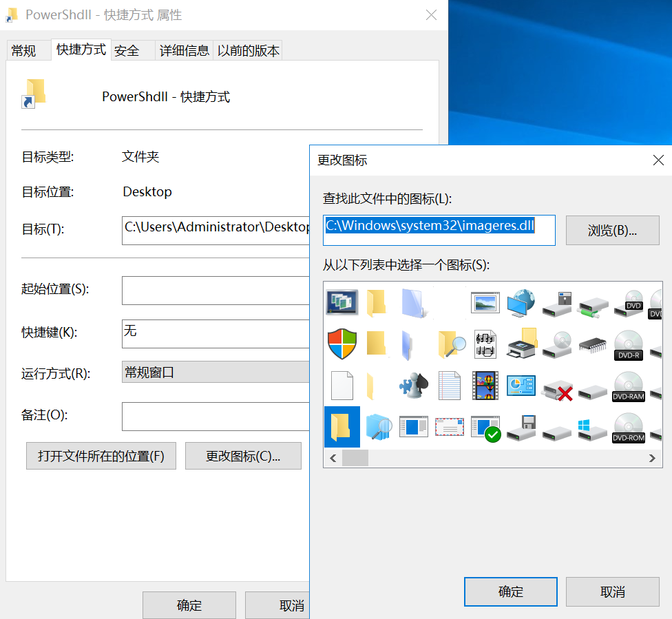Click the 浏览(B)... button
672x619 pixels.
(x=612, y=230)
